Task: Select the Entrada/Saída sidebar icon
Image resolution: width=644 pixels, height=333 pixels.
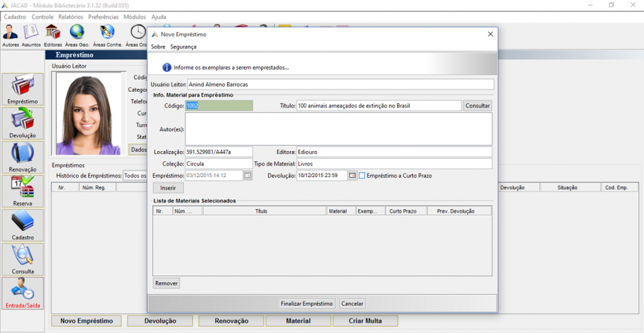Action: point(22,293)
